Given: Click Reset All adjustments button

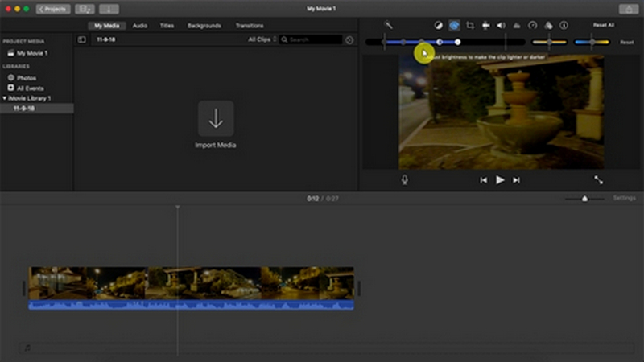Looking at the screenshot, I should coord(603,25).
